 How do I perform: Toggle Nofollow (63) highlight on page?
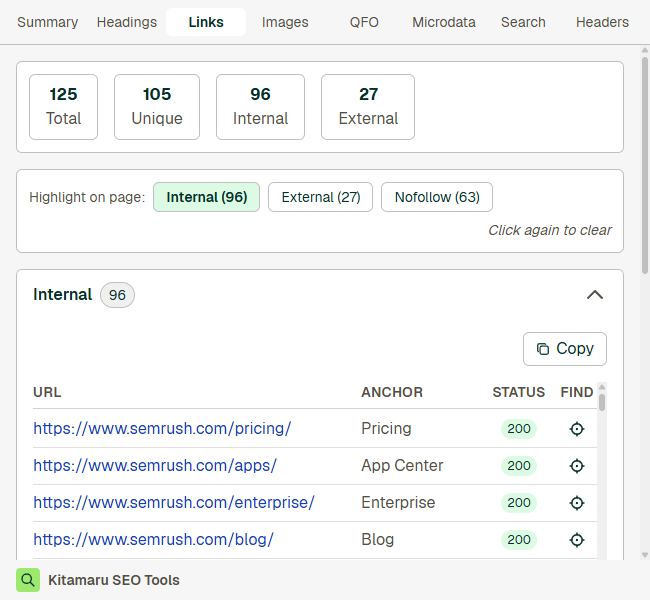(437, 197)
